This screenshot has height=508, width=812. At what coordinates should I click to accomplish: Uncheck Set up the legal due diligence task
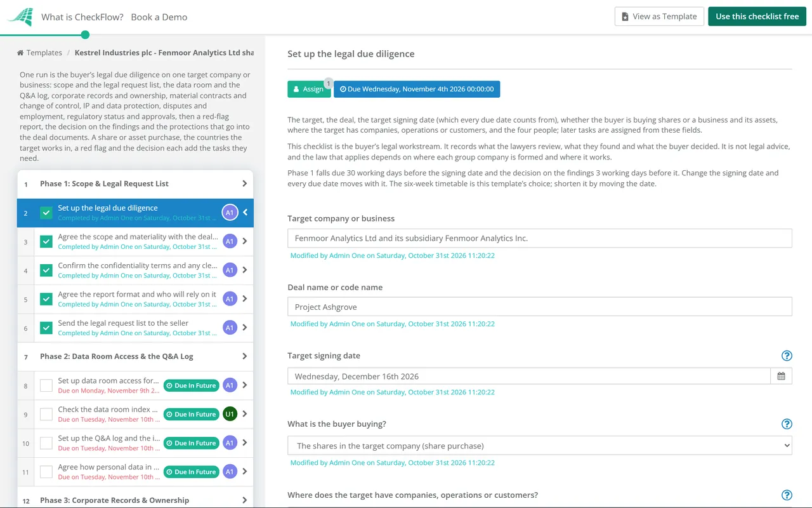[46, 213]
